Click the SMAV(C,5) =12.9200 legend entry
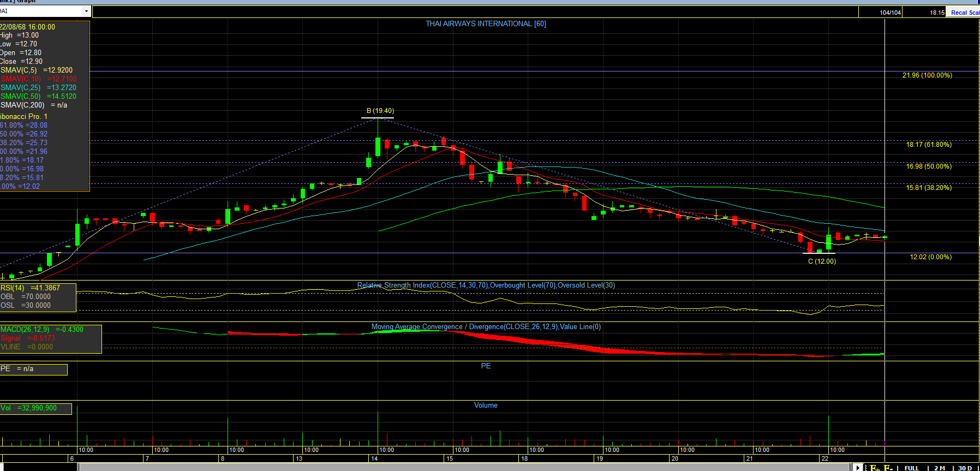Screen dimensions: 980x471 click(x=37, y=70)
